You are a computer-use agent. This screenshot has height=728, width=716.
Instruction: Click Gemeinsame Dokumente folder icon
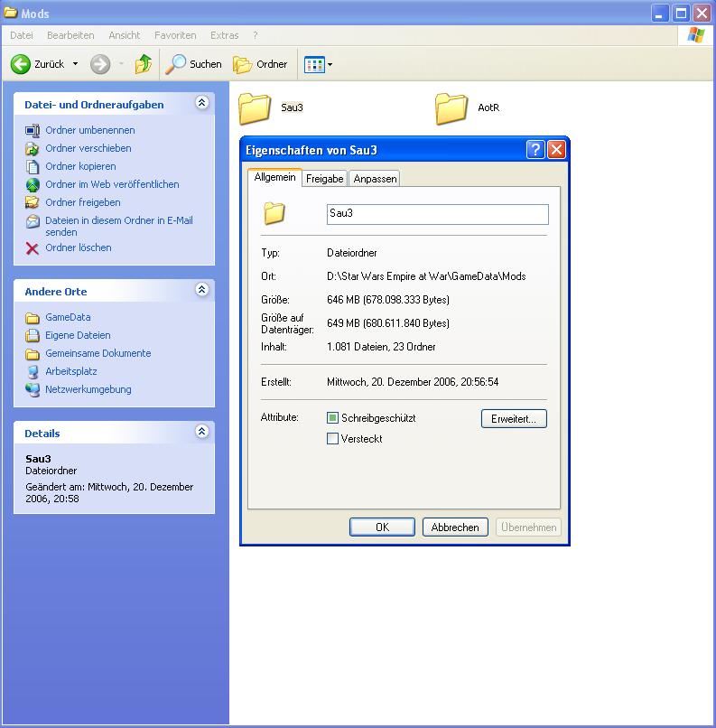point(33,354)
